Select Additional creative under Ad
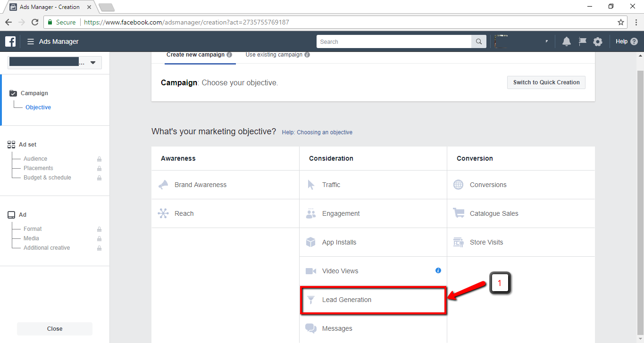644x343 pixels. [x=47, y=248]
